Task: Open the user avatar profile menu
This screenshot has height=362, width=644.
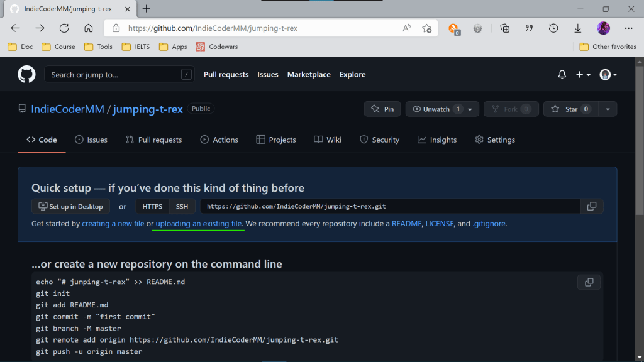Action: (608, 74)
